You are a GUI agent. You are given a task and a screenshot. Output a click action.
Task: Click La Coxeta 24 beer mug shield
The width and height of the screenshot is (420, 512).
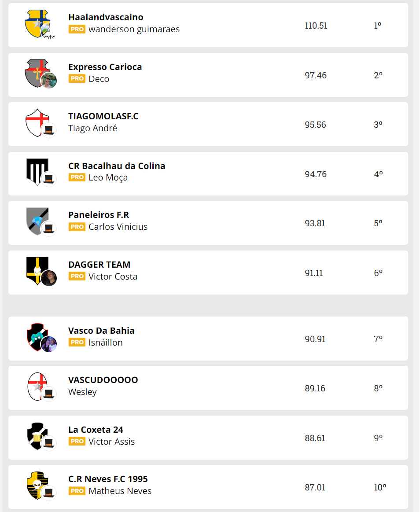pyautogui.click(x=36, y=435)
